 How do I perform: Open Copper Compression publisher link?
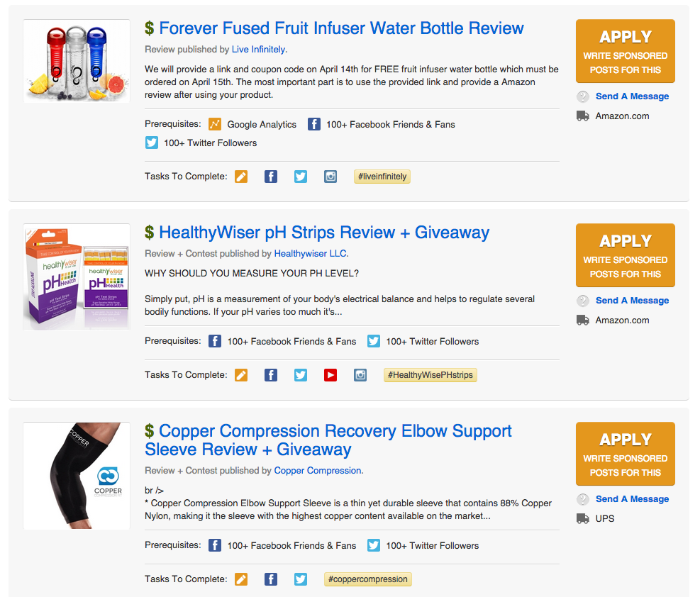pyautogui.click(x=318, y=471)
